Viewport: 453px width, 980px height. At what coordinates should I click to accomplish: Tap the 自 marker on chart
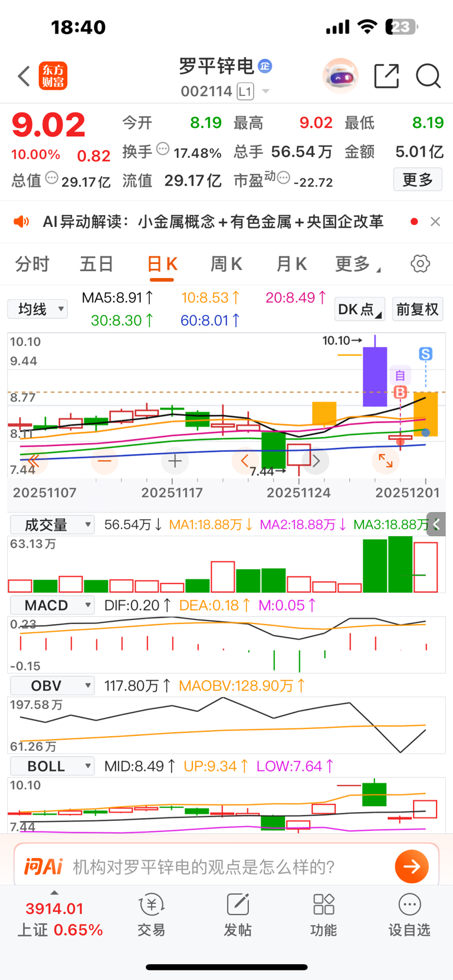[x=400, y=375]
